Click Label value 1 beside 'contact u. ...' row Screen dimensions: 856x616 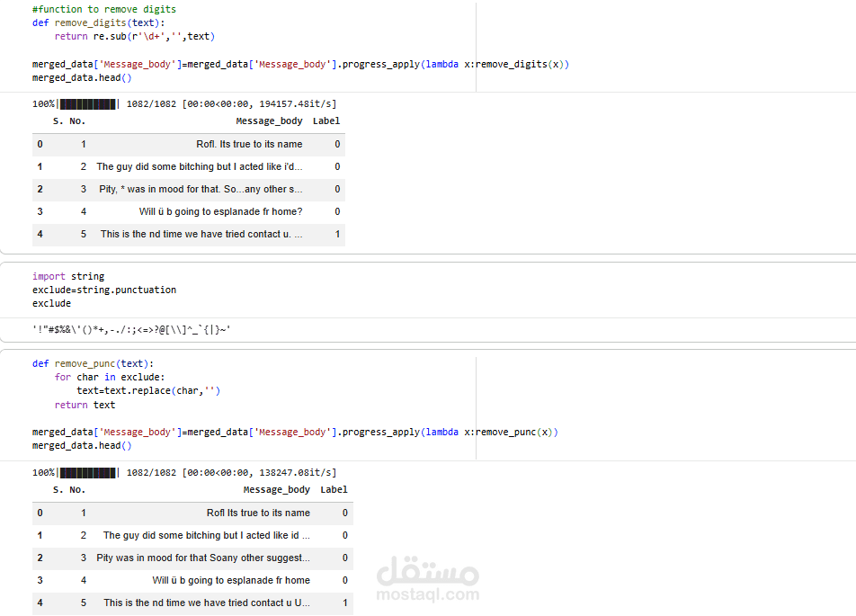[337, 234]
